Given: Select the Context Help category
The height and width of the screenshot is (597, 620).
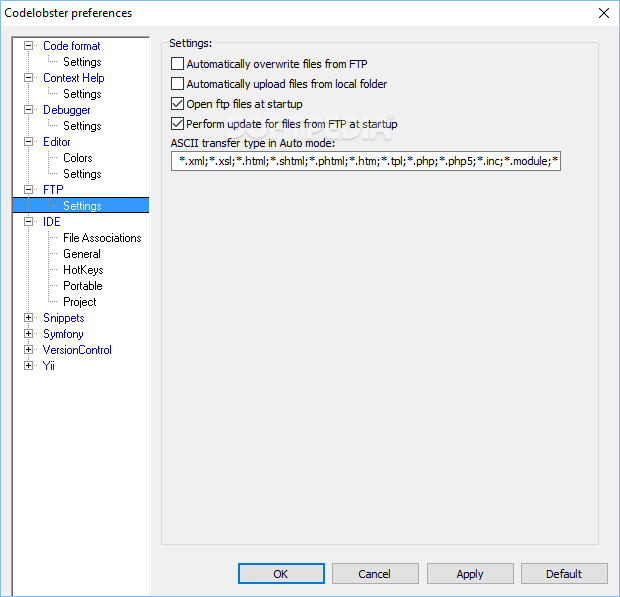Looking at the screenshot, I should pos(74,78).
